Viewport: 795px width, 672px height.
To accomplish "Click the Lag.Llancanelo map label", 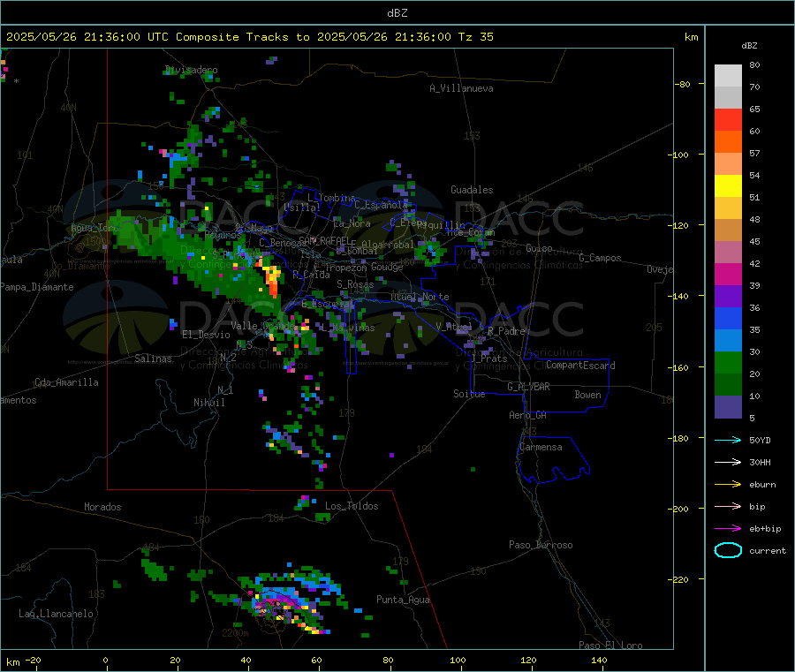I will tap(57, 614).
